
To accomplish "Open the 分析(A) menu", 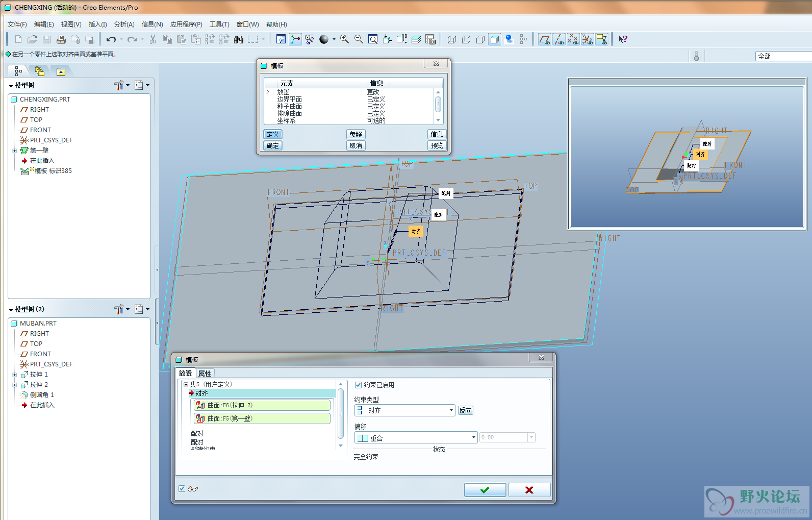I will tap(124, 24).
